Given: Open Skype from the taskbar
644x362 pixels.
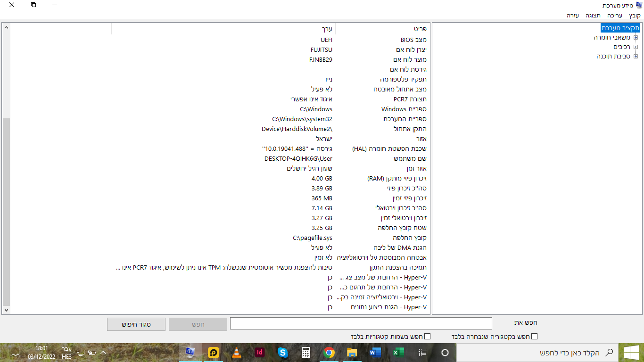Looking at the screenshot, I should [x=283, y=352].
